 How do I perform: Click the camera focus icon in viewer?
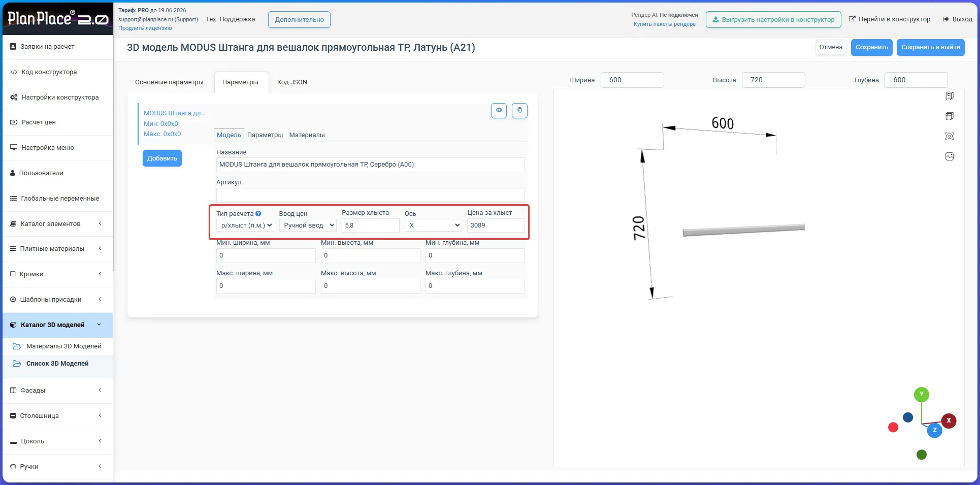pyautogui.click(x=950, y=136)
